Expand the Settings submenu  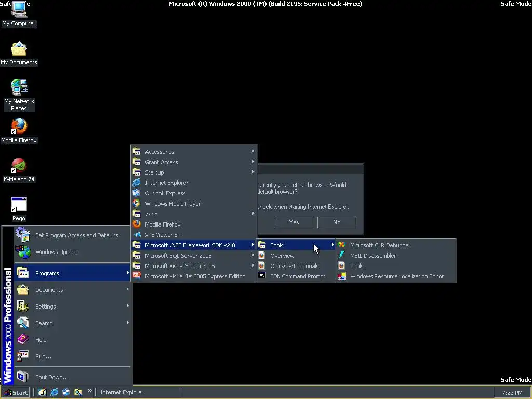click(72, 307)
